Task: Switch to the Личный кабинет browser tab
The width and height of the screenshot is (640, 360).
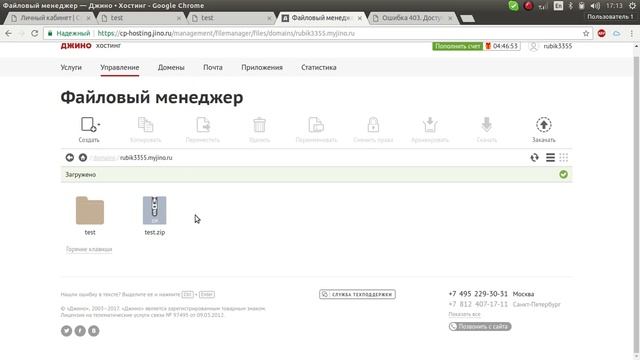Action: tap(51, 18)
